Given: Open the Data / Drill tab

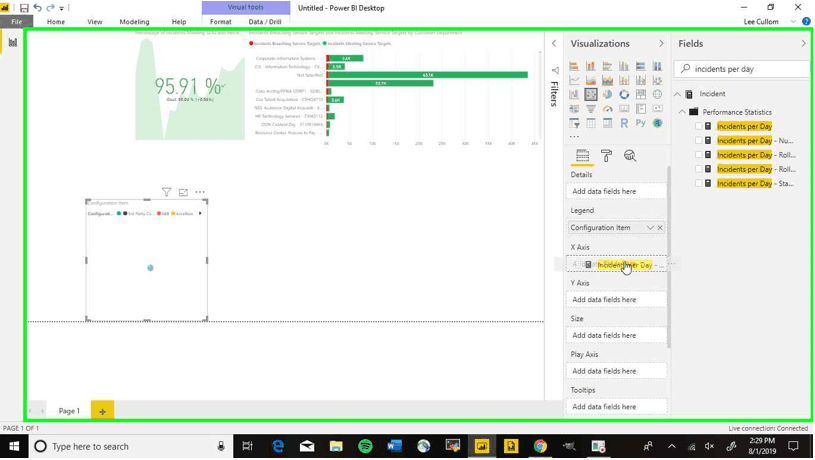Looking at the screenshot, I should [265, 22].
